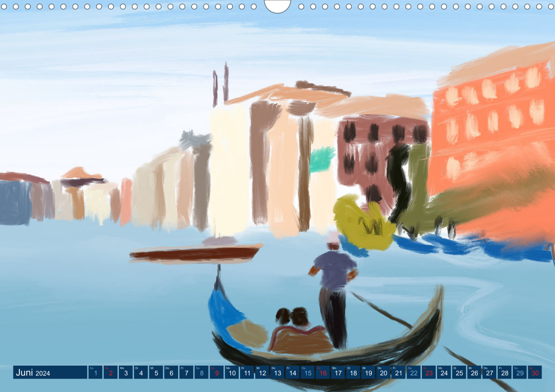Click the hanging hole cutout at top center
This screenshot has height=392, width=555.
point(277,5)
